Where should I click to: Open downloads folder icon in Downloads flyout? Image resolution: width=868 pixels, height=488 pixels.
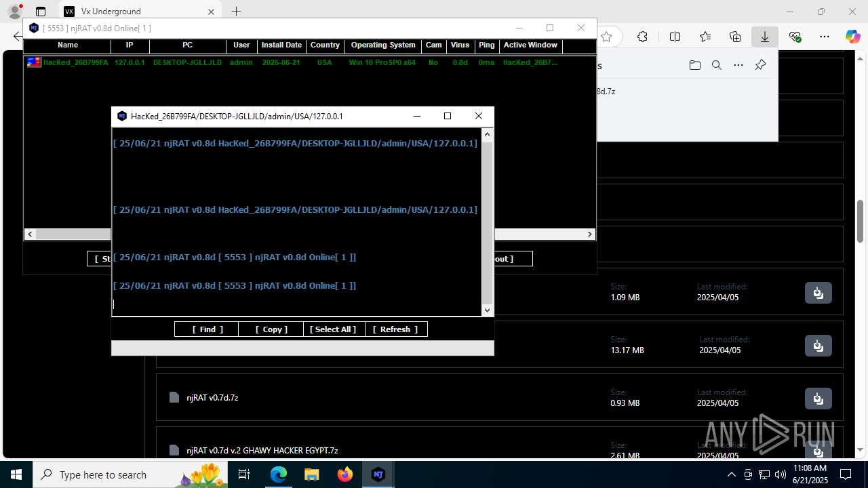point(694,65)
